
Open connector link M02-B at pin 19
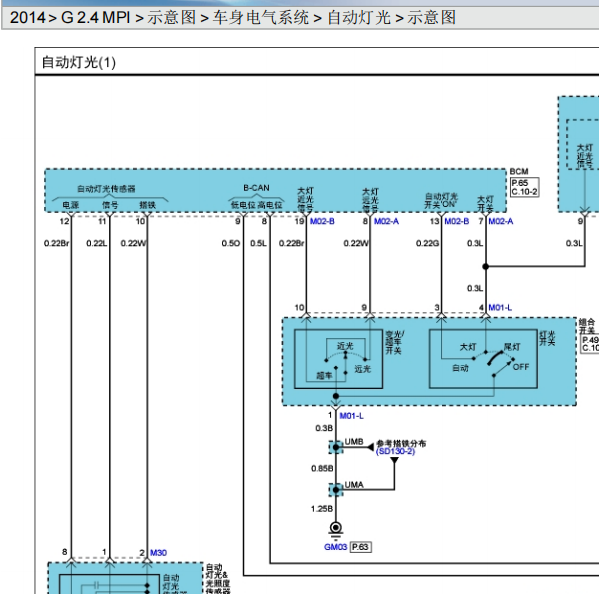[322, 221]
